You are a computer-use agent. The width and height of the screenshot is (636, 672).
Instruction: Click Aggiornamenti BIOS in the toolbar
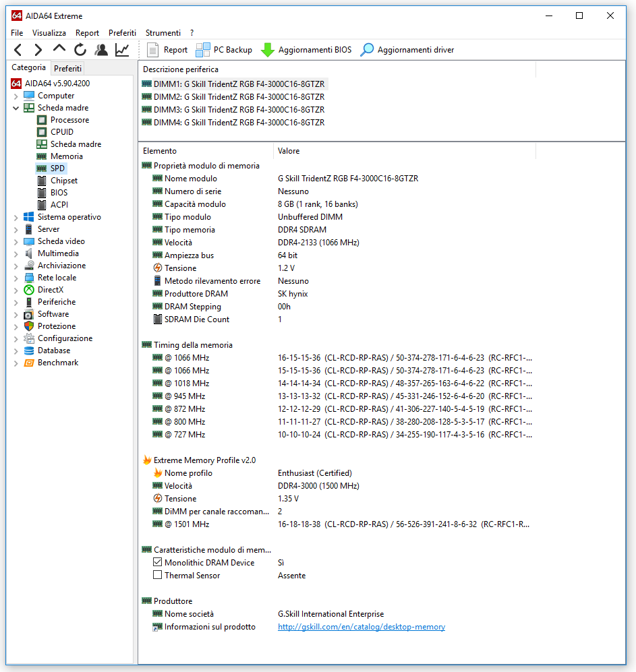pyautogui.click(x=306, y=50)
